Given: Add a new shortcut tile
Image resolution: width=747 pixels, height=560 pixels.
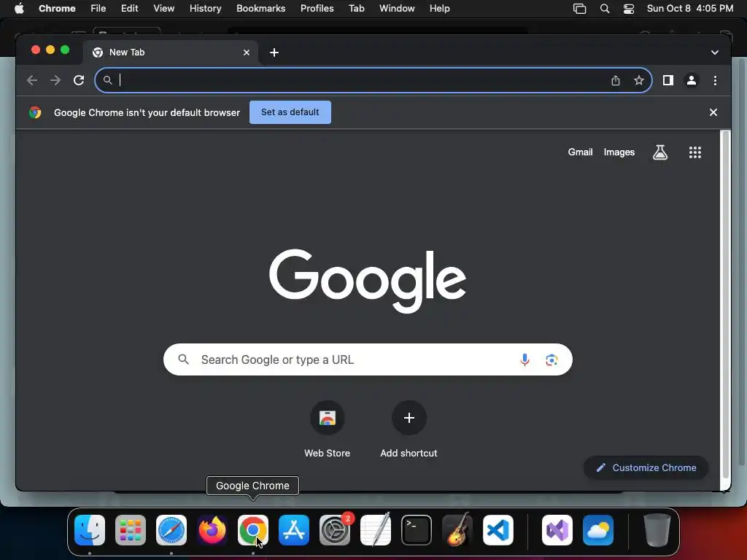Looking at the screenshot, I should point(409,429).
